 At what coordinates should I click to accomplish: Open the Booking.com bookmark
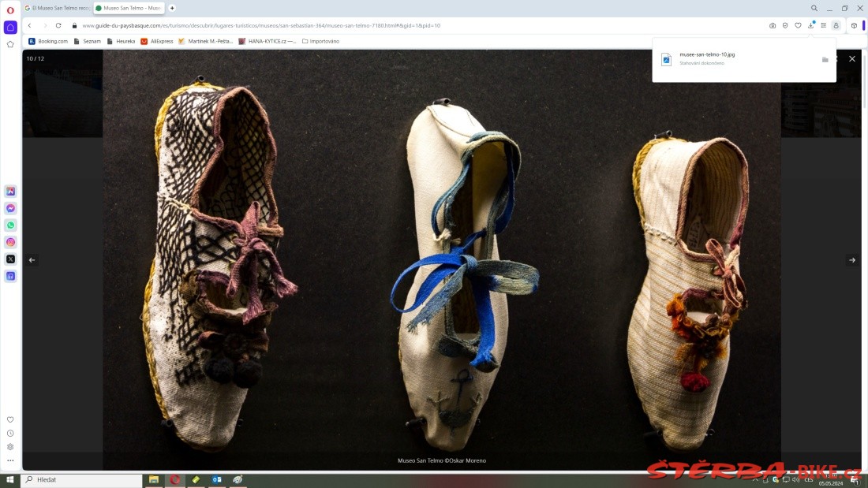[x=48, y=41]
